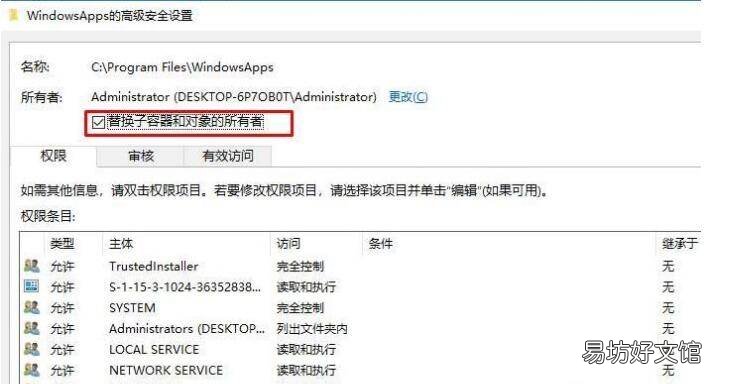This screenshot has width=729, height=384.
Task: Click 读取和执行 access in S-1-15-3-1024 row
Action: pyautogui.click(x=306, y=287)
